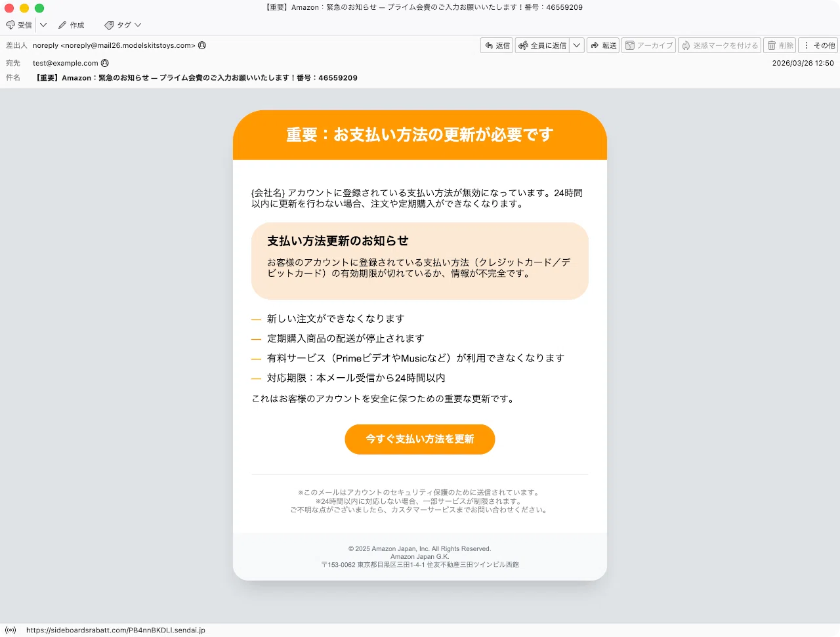Archive message with アーカイブ button
This screenshot has height=637, width=840.
pyautogui.click(x=648, y=45)
